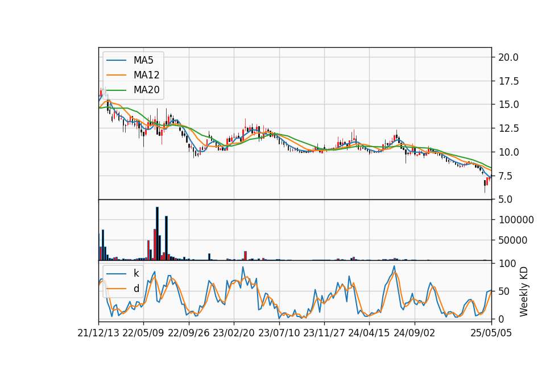546x392 pixels.
Task: Click the 22/05/09 date tick label
Action: [143, 333]
